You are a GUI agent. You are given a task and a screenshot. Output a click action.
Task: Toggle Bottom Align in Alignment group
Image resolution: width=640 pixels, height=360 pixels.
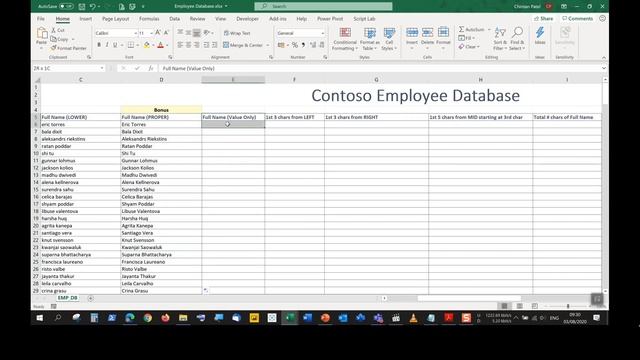(197, 33)
